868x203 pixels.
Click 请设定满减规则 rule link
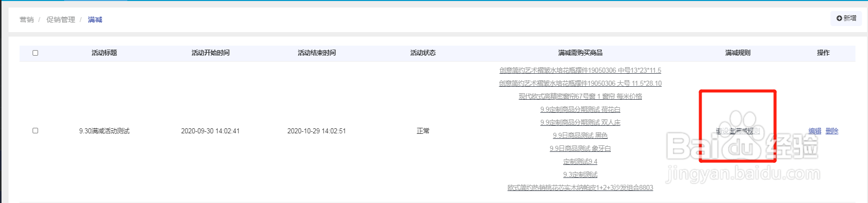click(x=738, y=131)
